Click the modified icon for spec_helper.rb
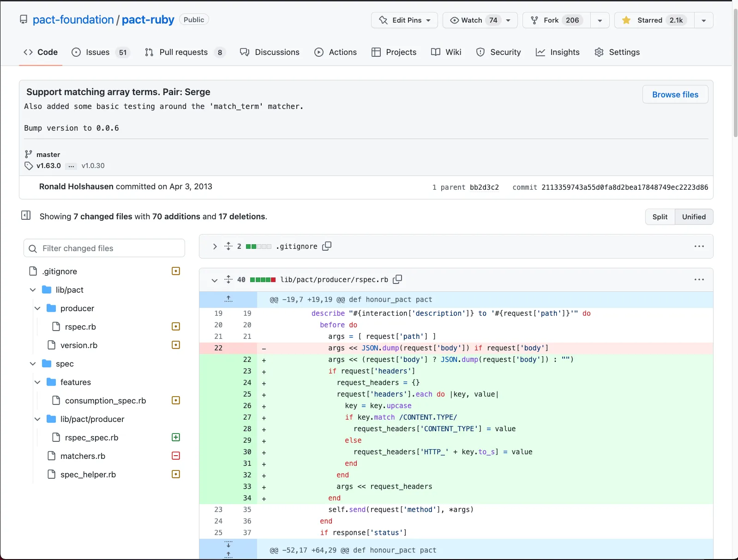Image resolution: width=738 pixels, height=560 pixels. [x=176, y=474]
